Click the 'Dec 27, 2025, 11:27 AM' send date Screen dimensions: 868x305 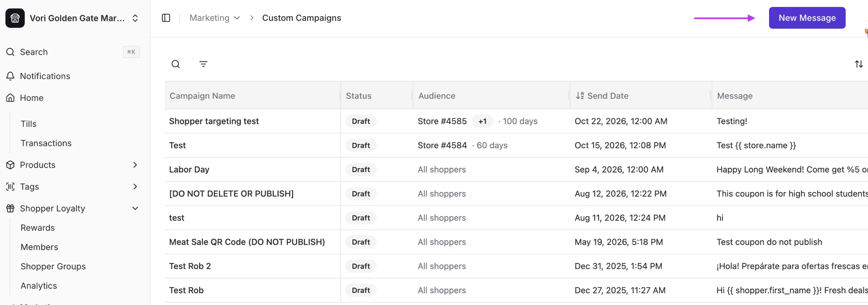click(x=620, y=290)
